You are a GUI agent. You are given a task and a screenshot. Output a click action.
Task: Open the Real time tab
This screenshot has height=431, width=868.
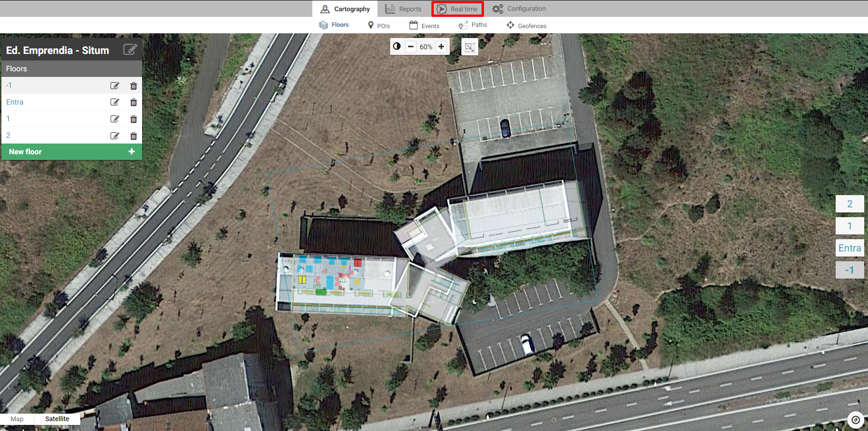pyautogui.click(x=457, y=9)
